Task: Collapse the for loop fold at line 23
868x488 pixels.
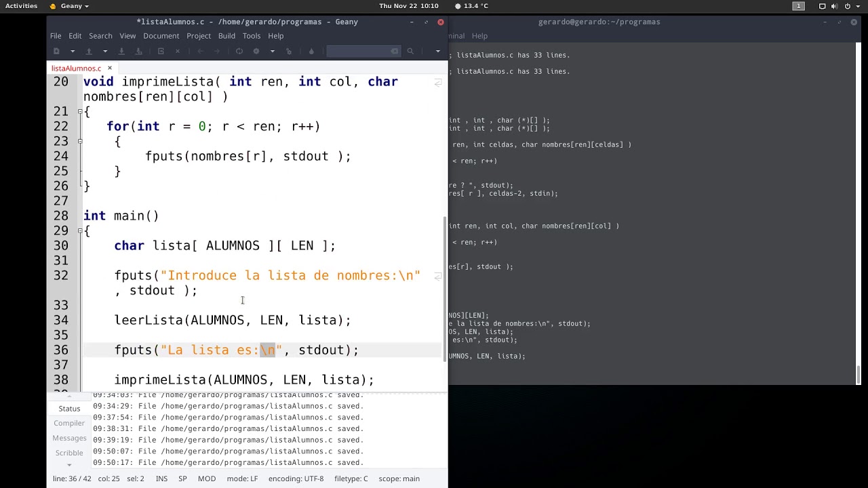Action: (80, 141)
